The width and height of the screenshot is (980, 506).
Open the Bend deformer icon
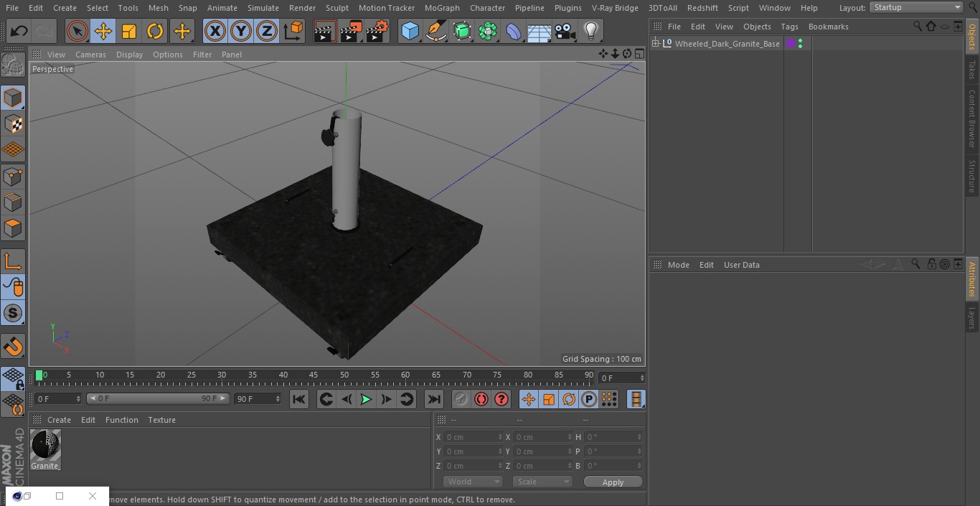click(514, 32)
